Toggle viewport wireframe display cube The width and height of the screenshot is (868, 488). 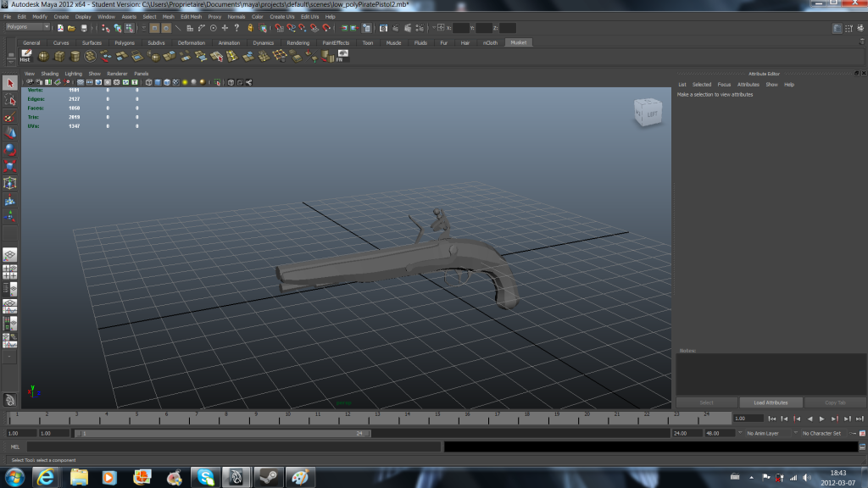148,82
